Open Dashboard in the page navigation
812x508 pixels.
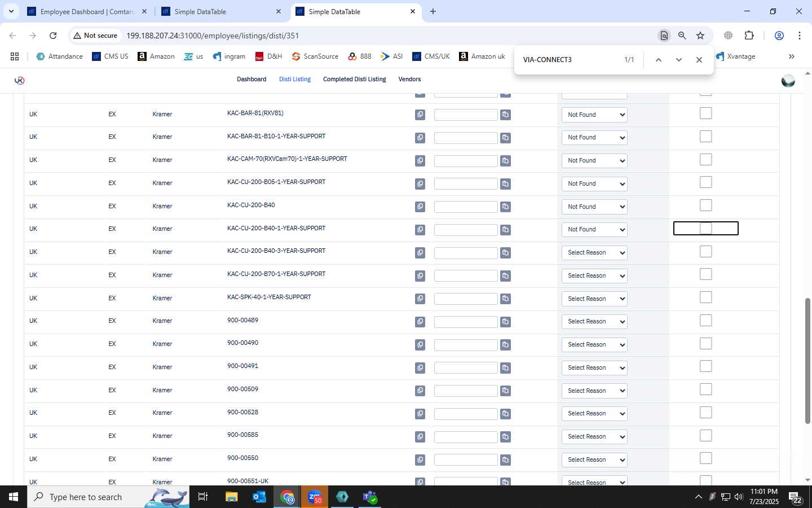tap(251, 80)
